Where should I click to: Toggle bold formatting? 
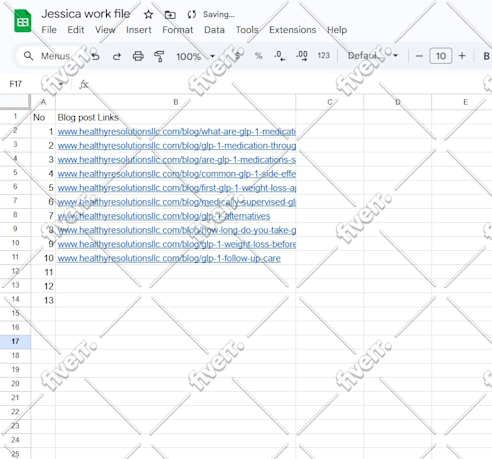coord(486,56)
